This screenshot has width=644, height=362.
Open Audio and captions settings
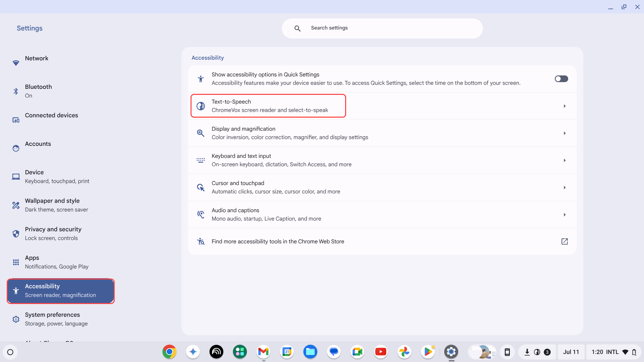[382, 215]
